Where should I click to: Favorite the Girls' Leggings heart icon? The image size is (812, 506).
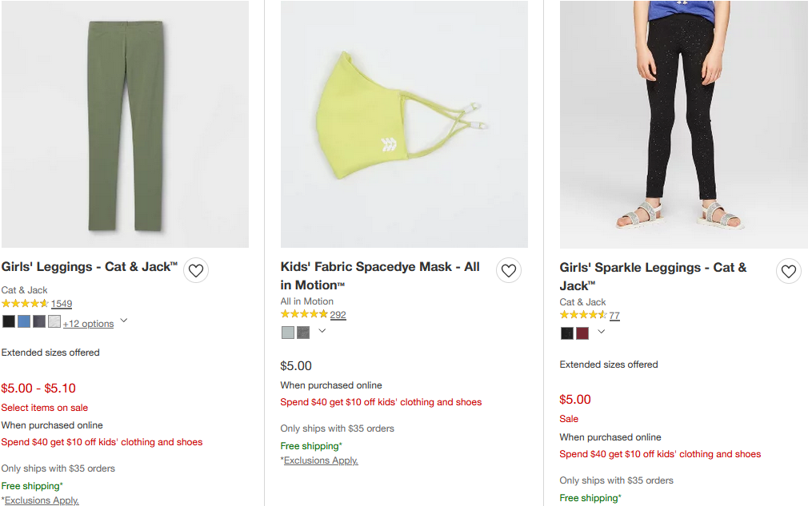point(196,271)
